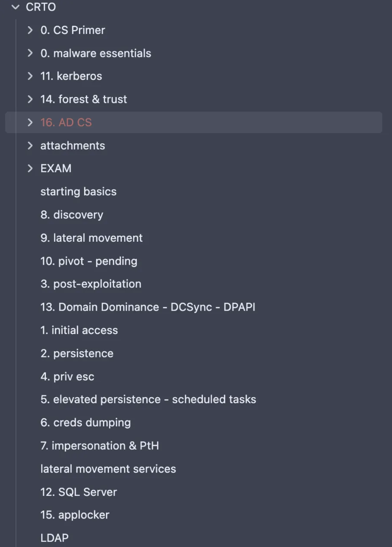Open the 4. priv esc note
Image resolution: width=392 pixels, height=547 pixels.
(67, 376)
